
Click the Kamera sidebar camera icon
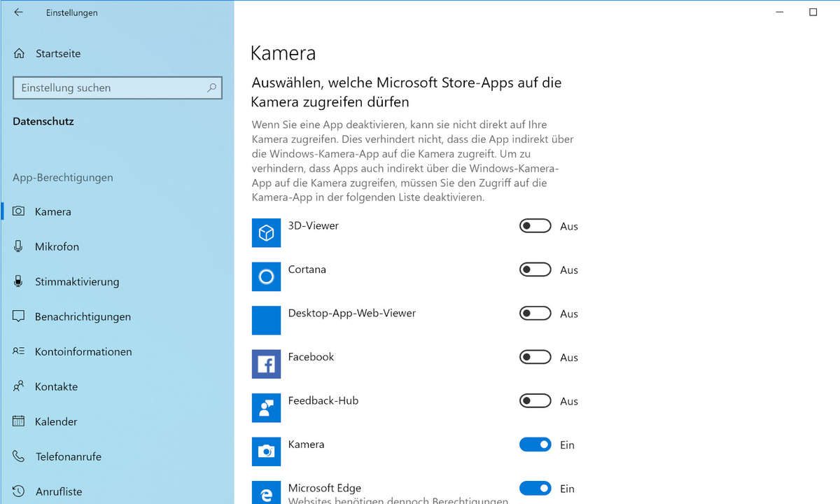tap(19, 211)
